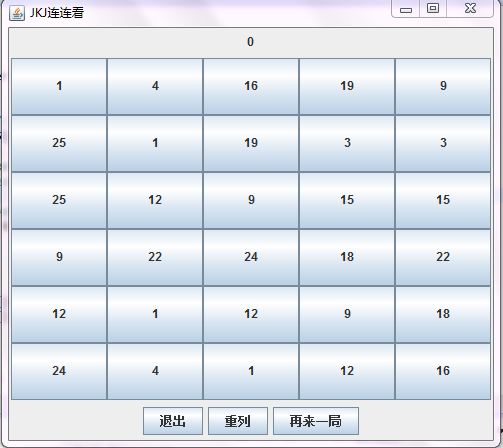Choose the 22 tile right of the 18
503x448 pixels.
[x=443, y=258]
